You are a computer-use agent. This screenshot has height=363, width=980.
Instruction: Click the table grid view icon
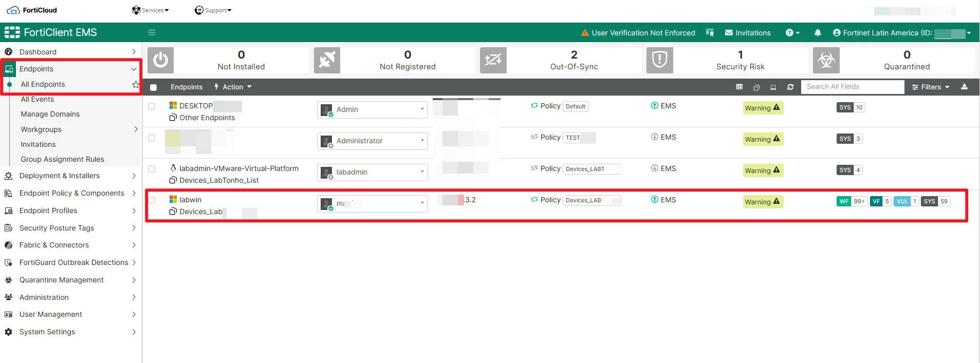coord(739,87)
